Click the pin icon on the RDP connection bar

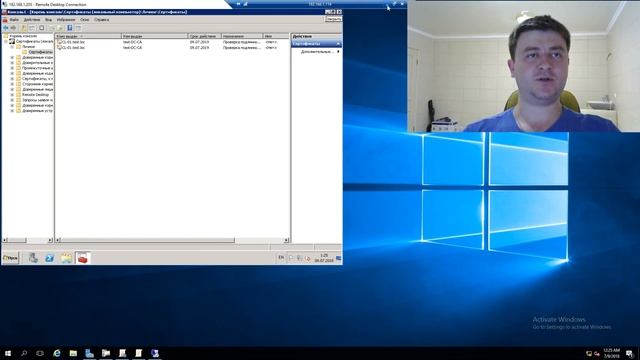click(x=238, y=4)
